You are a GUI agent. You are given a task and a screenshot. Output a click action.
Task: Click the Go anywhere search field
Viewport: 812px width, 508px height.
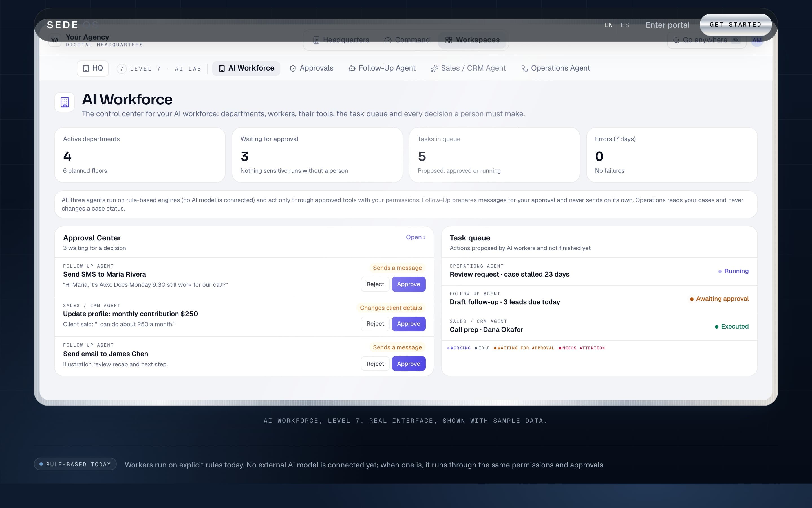tap(707, 40)
